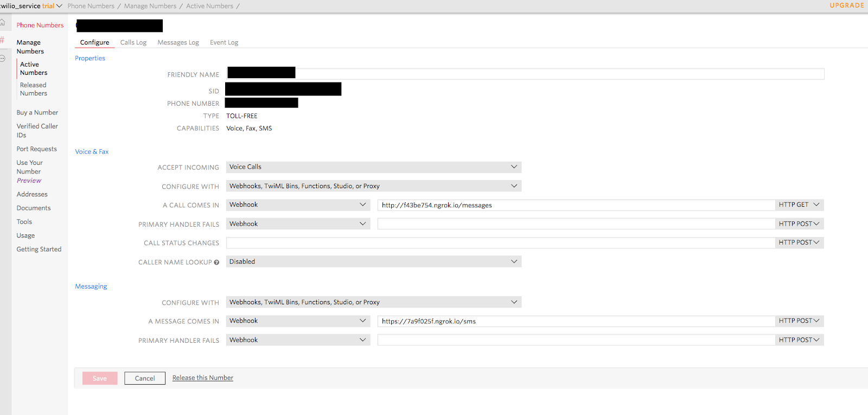Click the hash Phone Numbers rail icon
Viewport: 868px width, 415px height.
pos(2,40)
